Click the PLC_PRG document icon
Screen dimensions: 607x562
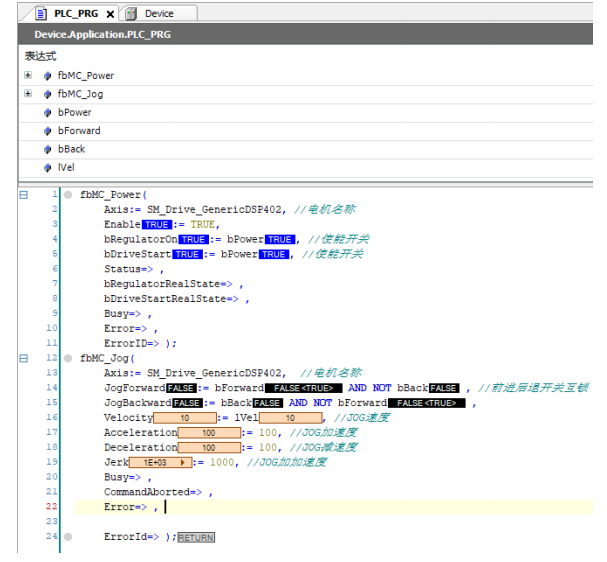pos(41,14)
